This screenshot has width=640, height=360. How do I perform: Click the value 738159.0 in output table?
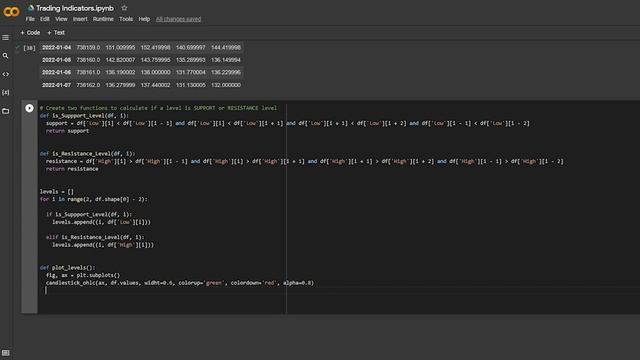[x=88, y=47]
